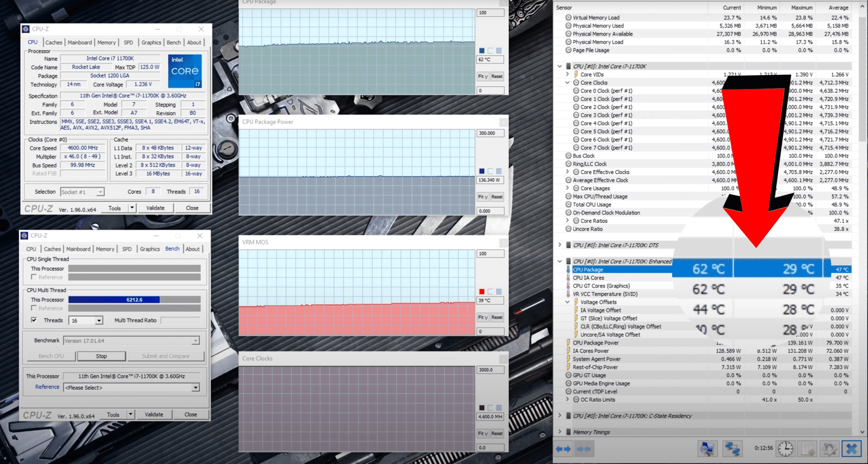Tick the Reference checkbox under CPU Multi Thread

click(x=34, y=308)
